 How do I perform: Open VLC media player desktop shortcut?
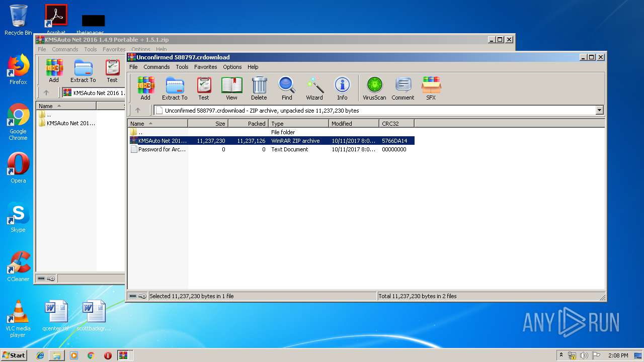(18, 319)
